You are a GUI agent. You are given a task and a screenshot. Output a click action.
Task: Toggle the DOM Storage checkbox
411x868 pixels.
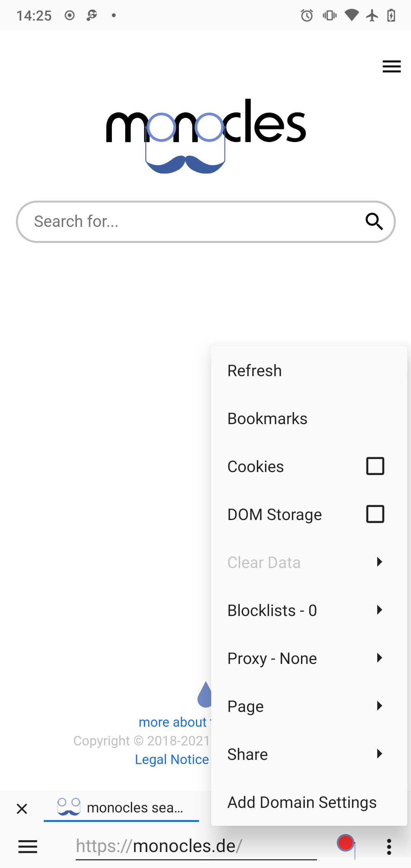click(x=375, y=514)
